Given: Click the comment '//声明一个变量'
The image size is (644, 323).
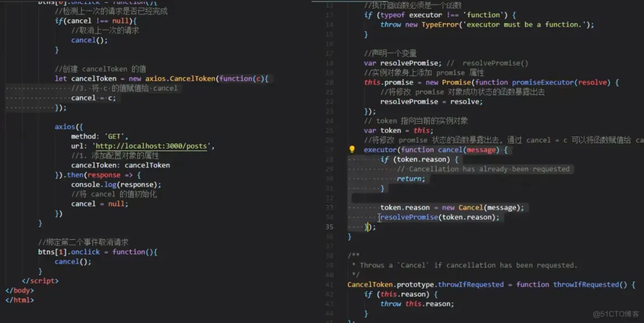Looking at the screenshot, I should [x=390, y=53].
